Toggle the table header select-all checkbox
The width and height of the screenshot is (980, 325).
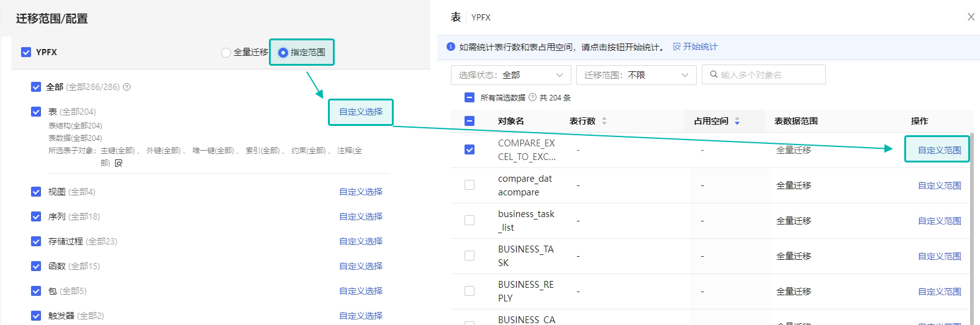tap(470, 121)
